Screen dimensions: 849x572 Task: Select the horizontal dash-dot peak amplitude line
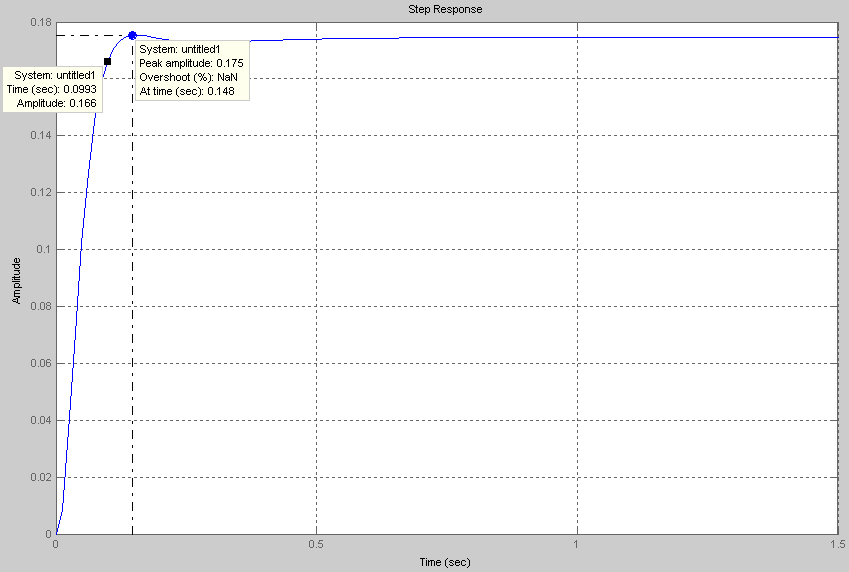92,36
